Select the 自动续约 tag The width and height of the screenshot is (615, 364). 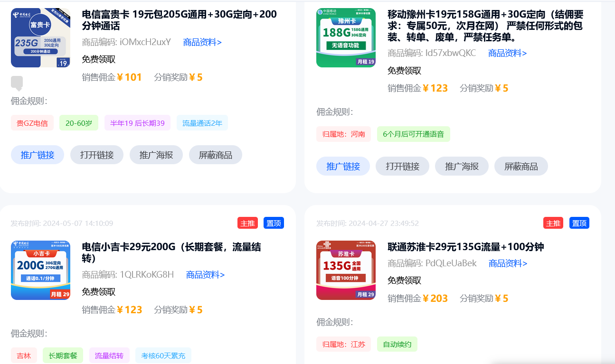pyautogui.click(x=397, y=344)
